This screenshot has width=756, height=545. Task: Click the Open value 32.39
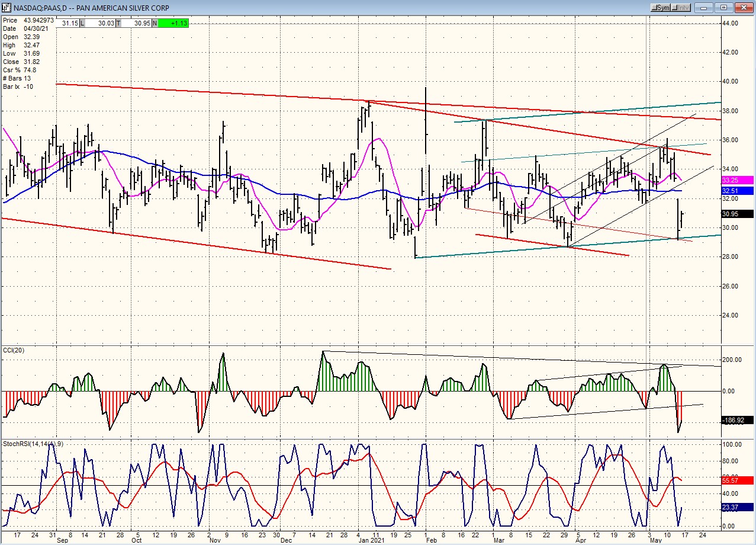[x=33, y=37]
